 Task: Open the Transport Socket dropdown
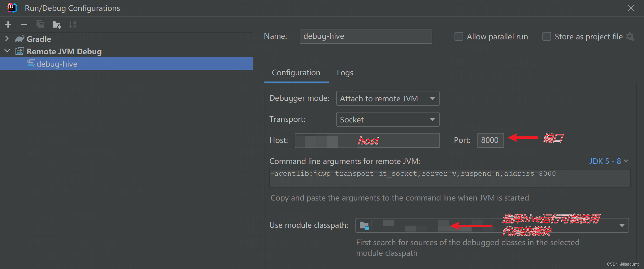point(388,120)
